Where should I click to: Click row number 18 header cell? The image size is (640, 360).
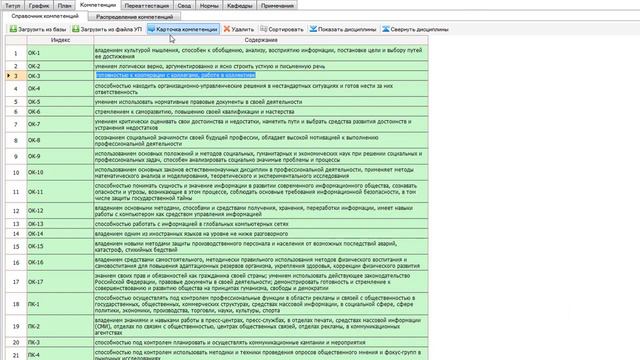16,304
